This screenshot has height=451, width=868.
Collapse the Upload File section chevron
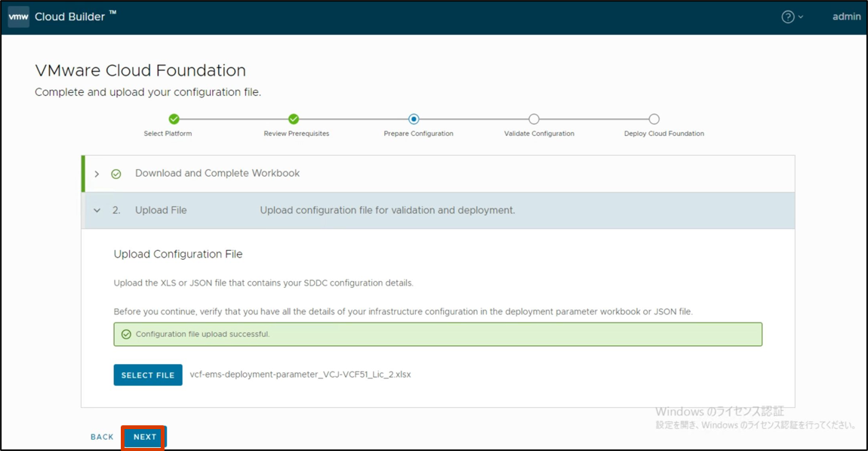tap(97, 211)
